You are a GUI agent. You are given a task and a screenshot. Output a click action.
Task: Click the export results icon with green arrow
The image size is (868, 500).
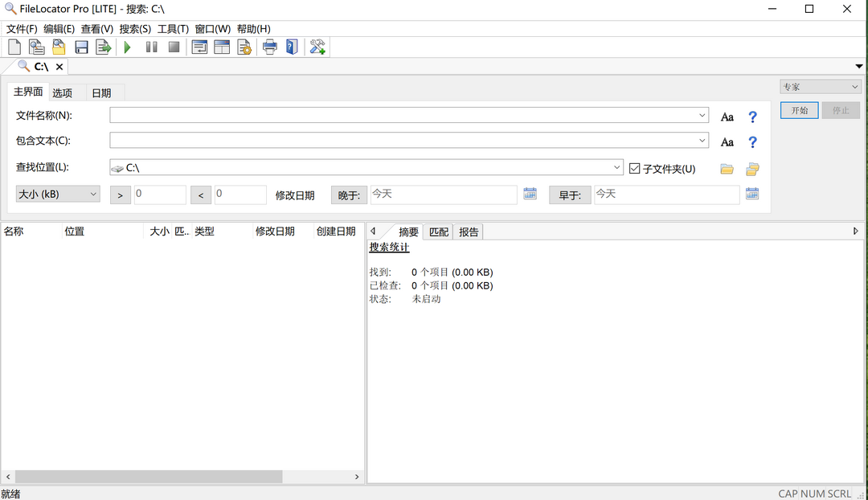tap(104, 47)
